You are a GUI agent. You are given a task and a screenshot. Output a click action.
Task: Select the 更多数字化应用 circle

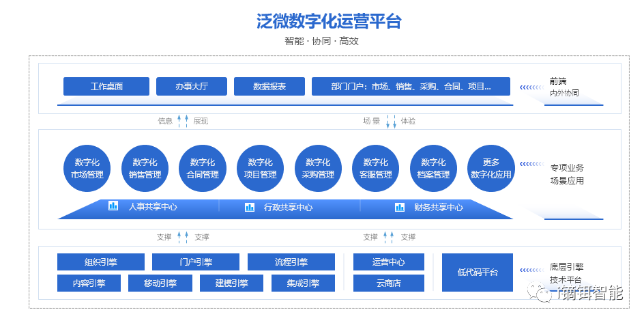(x=491, y=168)
